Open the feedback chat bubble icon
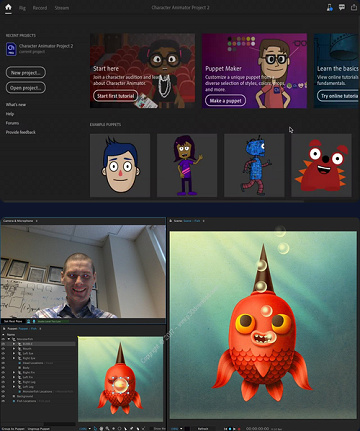This screenshot has height=431, width=360. (x=342, y=7)
